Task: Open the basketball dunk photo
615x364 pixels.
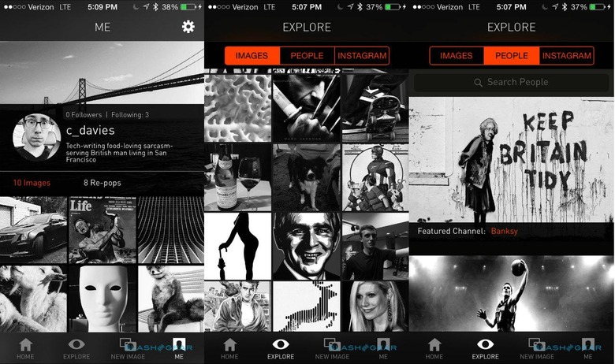Action: [512, 294]
